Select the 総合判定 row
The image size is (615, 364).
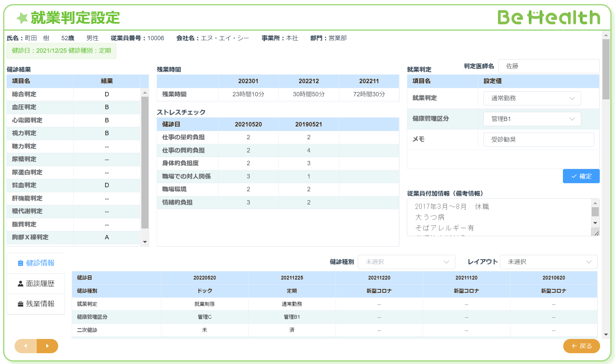click(73, 94)
